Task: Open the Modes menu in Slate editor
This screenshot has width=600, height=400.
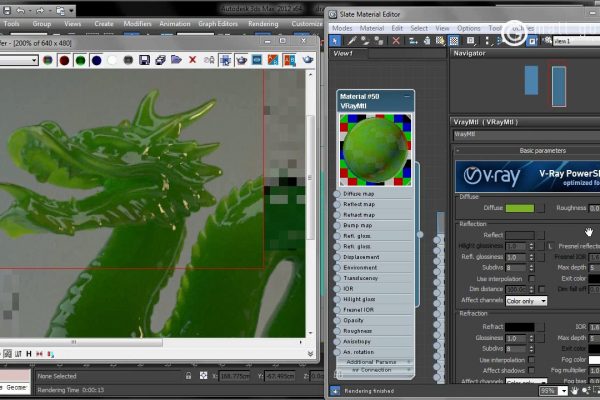Action: coord(342,28)
